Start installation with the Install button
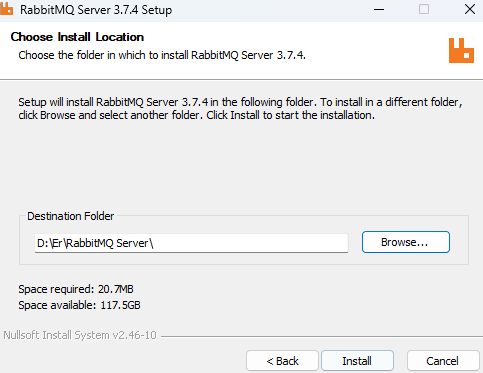Viewport: 483px width, 373px height. click(x=357, y=361)
